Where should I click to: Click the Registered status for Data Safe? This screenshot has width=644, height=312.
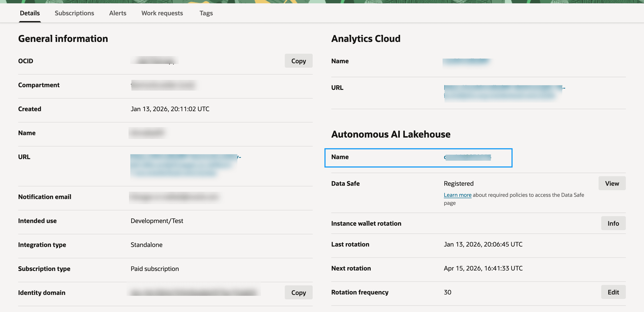(459, 183)
